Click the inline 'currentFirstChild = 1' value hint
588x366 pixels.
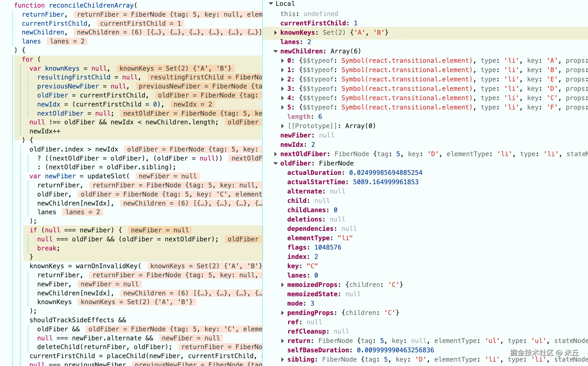click(x=141, y=23)
